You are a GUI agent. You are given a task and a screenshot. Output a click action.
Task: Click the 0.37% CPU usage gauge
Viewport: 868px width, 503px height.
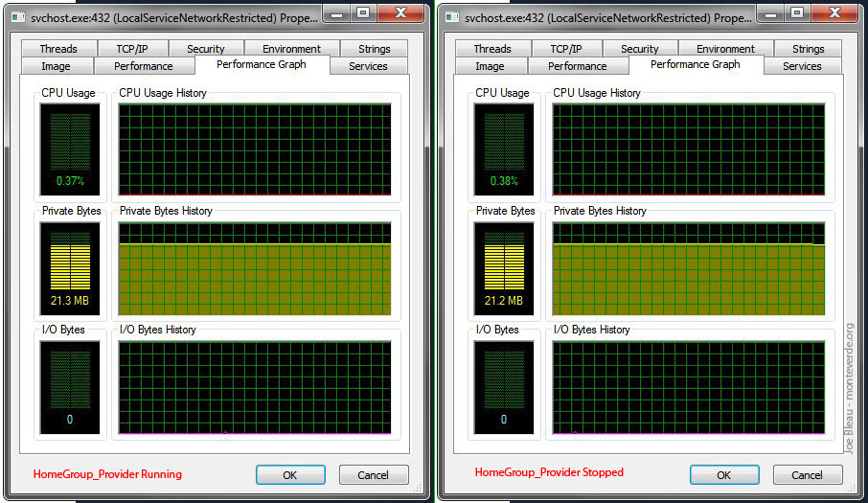point(70,149)
